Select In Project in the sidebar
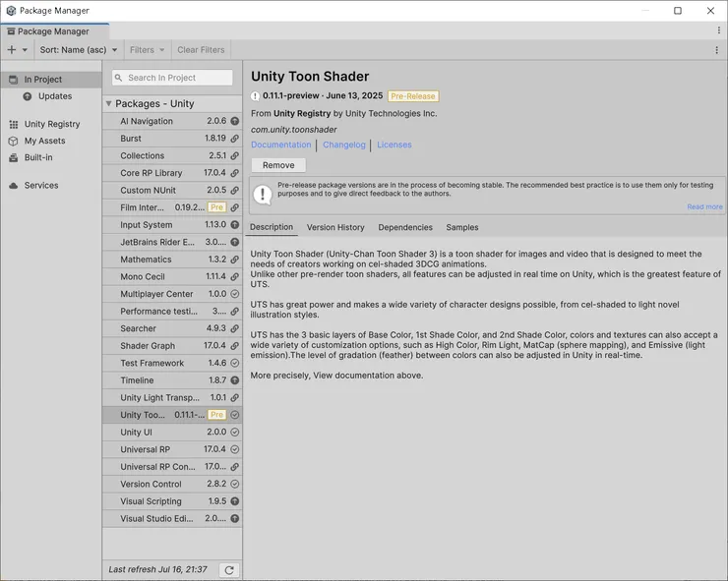Viewport: 728px width, 581px height. (51, 80)
